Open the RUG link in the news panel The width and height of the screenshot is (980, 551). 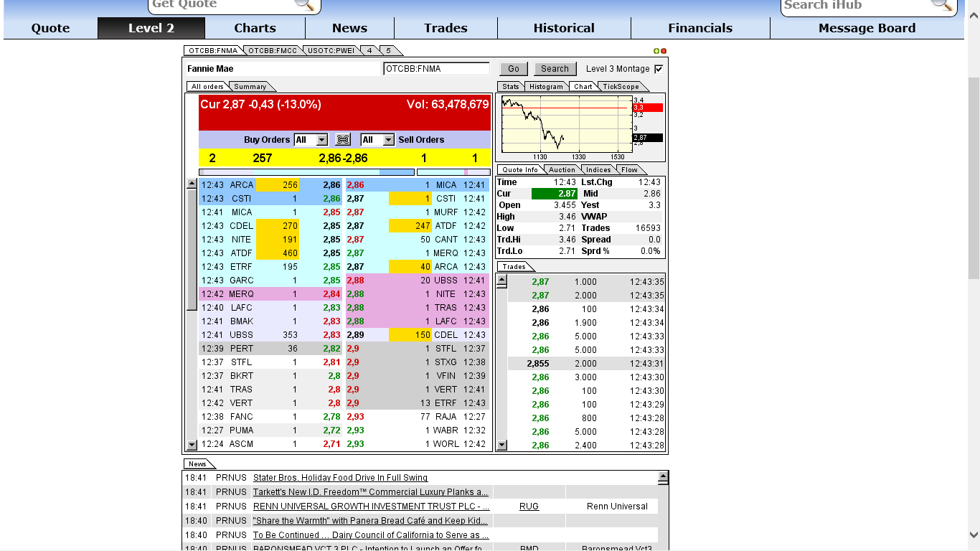(x=529, y=506)
